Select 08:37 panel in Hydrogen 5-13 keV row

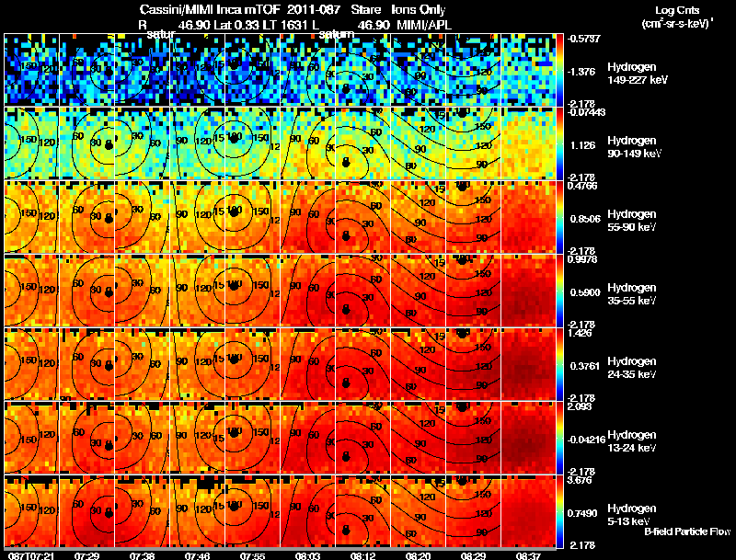[x=528, y=511]
